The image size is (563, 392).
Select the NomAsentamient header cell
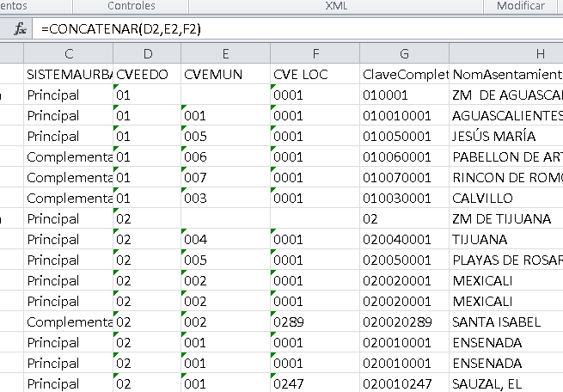point(506,74)
